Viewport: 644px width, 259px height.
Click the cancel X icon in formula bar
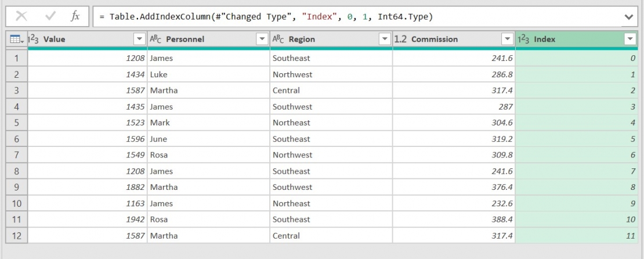[x=21, y=16]
